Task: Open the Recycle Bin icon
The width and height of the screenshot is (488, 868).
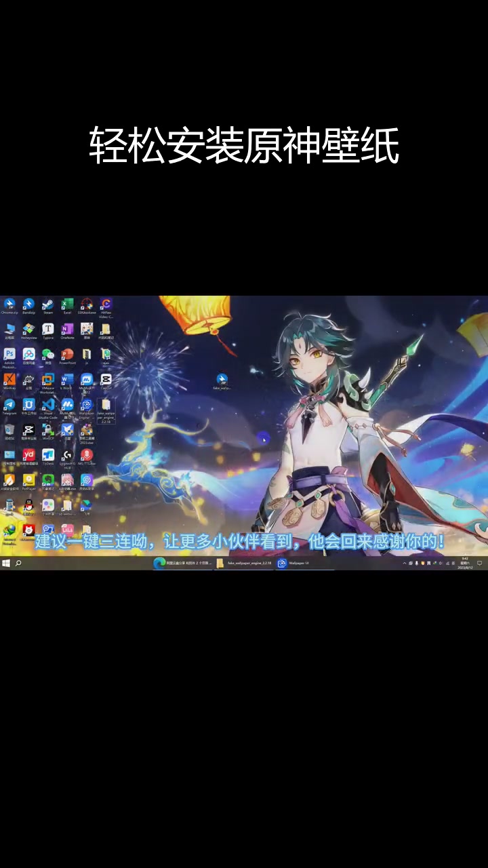Action: 9,432
